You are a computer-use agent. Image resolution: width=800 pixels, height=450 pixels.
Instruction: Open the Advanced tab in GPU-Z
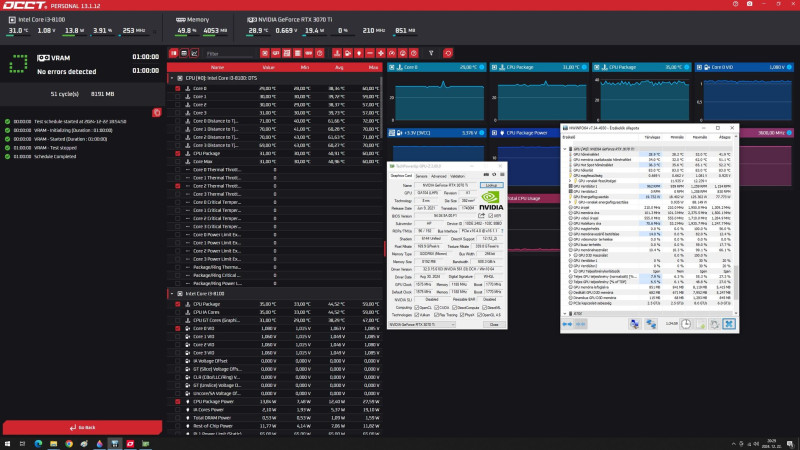coord(438,176)
